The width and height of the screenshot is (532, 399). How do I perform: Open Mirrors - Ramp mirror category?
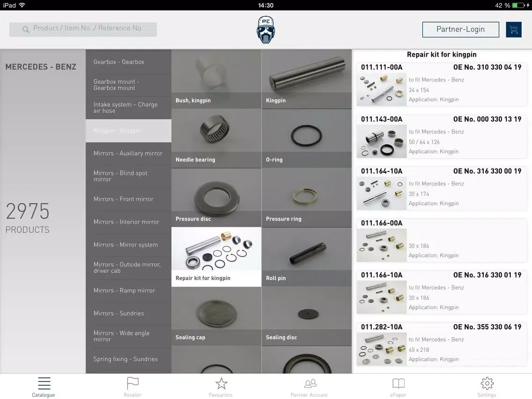click(x=129, y=290)
